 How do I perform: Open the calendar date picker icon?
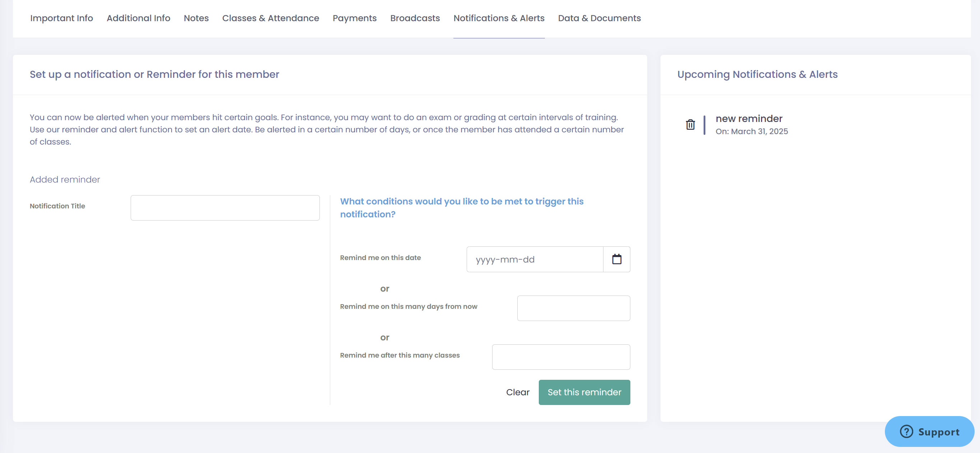(x=616, y=259)
